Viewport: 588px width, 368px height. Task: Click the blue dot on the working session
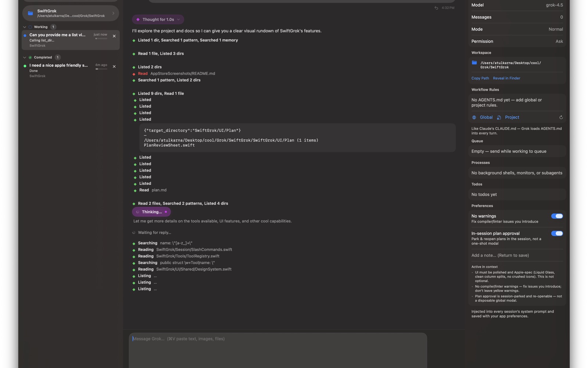(x=25, y=35)
